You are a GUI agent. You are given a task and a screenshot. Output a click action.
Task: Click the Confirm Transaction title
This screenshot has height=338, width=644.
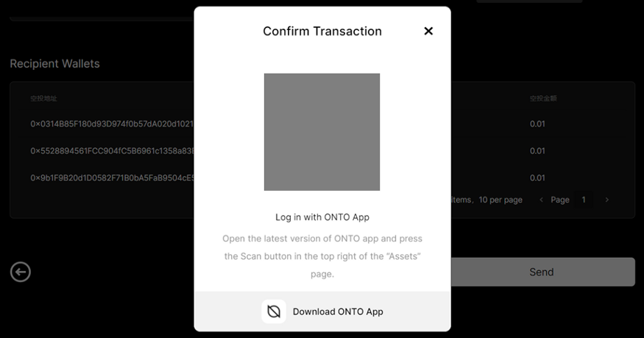pyautogui.click(x=322, y=31)
